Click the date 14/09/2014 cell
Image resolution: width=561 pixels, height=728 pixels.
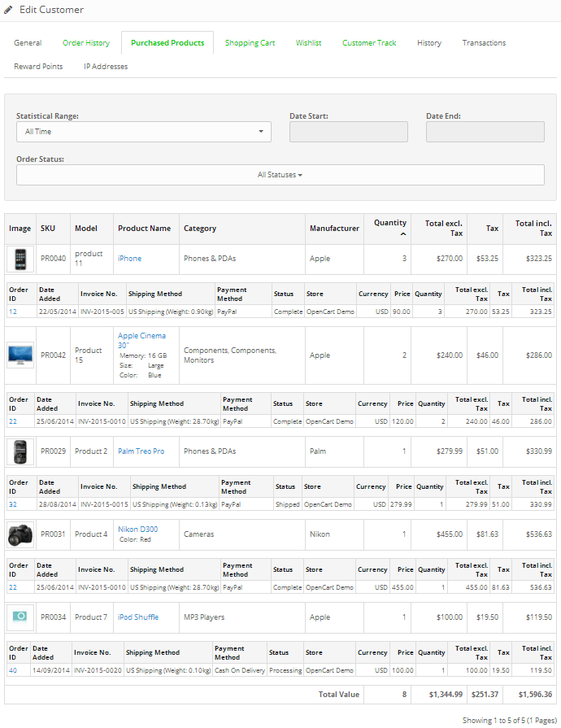click(x=51, y=670)
